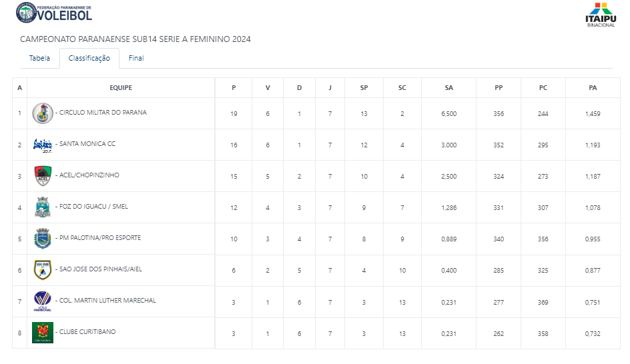
Task: Click the PM Palotina/Pro Esporte crest
Action: point(43,239)
